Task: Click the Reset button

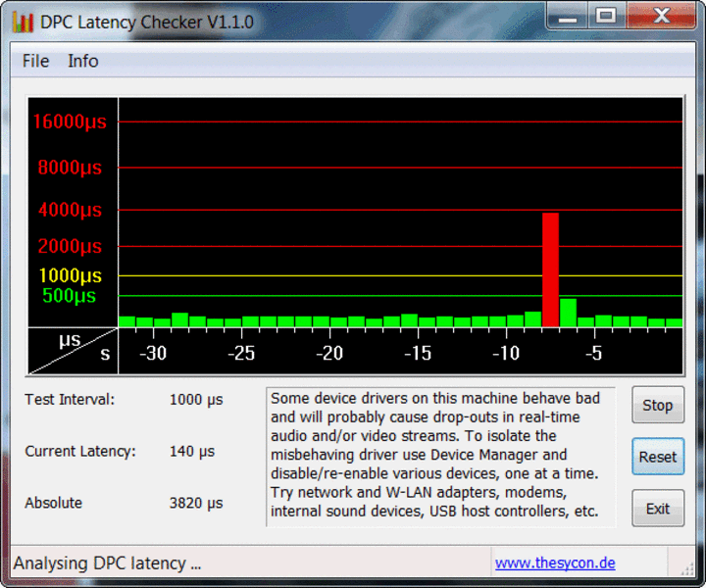Action: [x=658, y=457]
